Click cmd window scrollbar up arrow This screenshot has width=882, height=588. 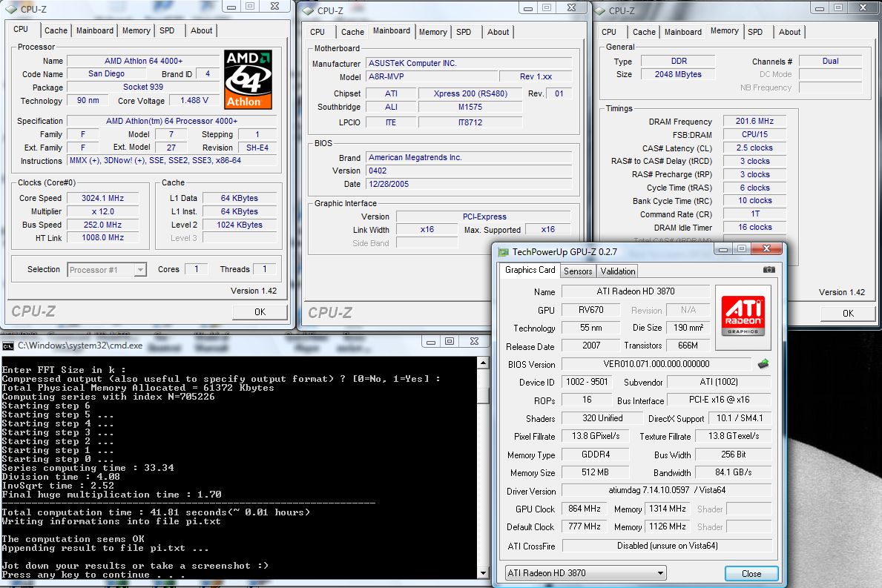tap(483, 363)
